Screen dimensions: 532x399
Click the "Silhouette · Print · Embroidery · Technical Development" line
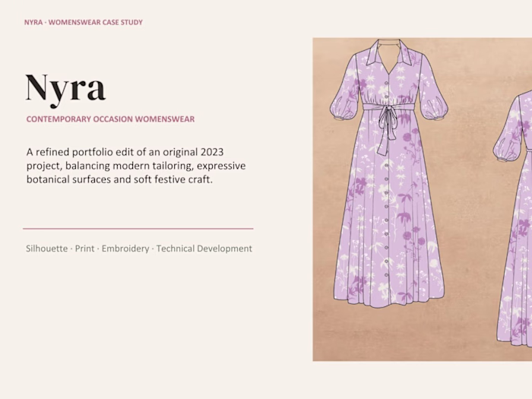point(139,249)
